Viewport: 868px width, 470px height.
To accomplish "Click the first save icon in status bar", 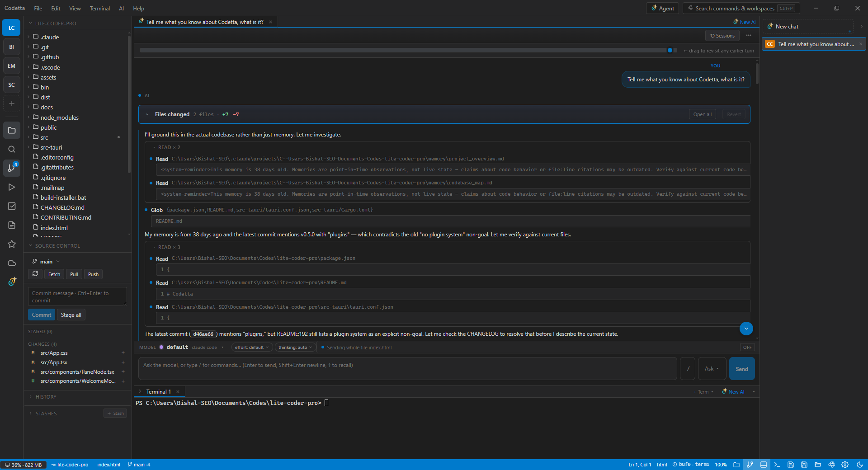I will click(791, 465).
